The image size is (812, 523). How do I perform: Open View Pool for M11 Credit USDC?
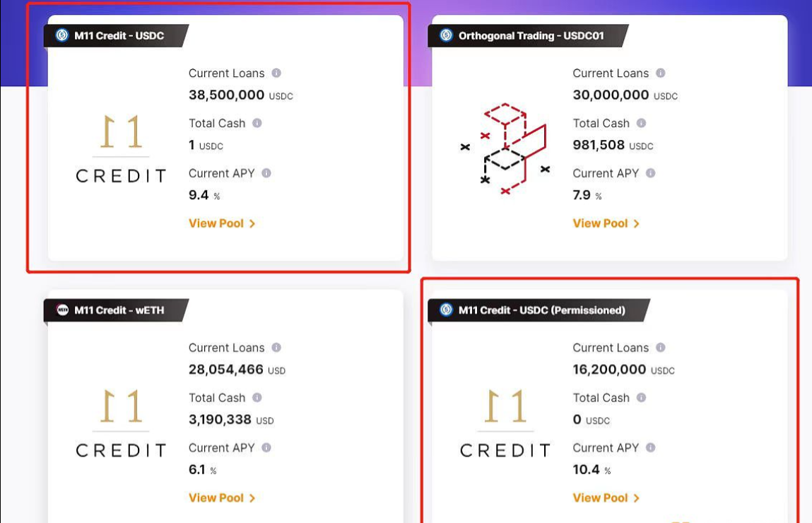[221, 223]
